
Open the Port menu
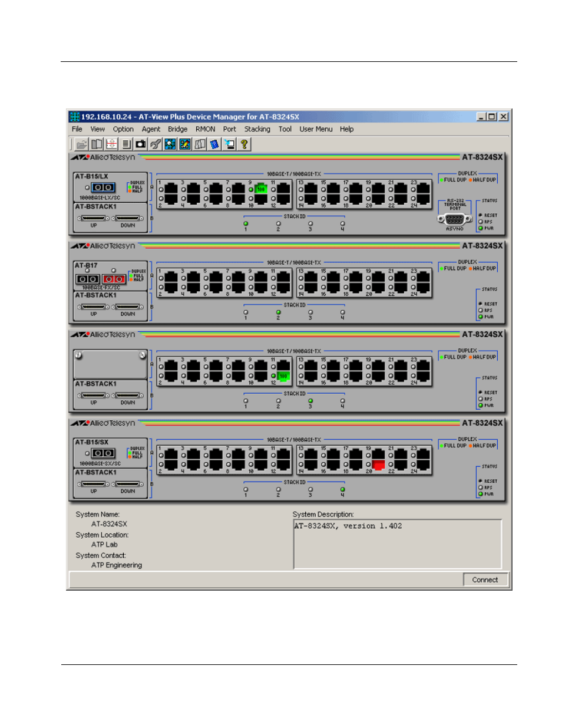tap(230, 129)
